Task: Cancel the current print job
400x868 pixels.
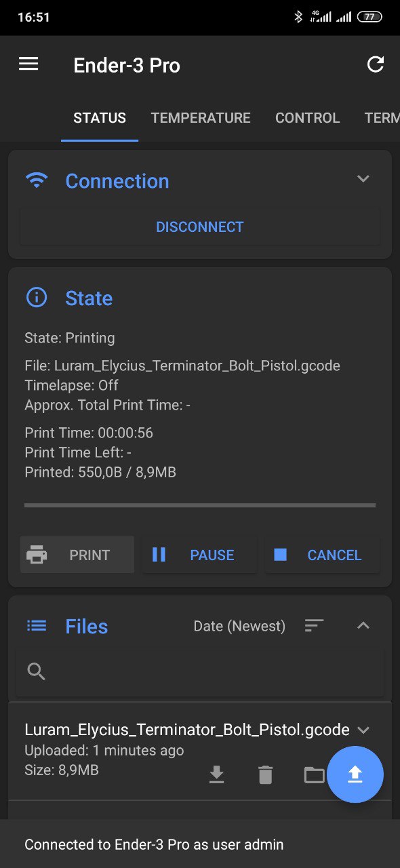Action: point(322,555)
